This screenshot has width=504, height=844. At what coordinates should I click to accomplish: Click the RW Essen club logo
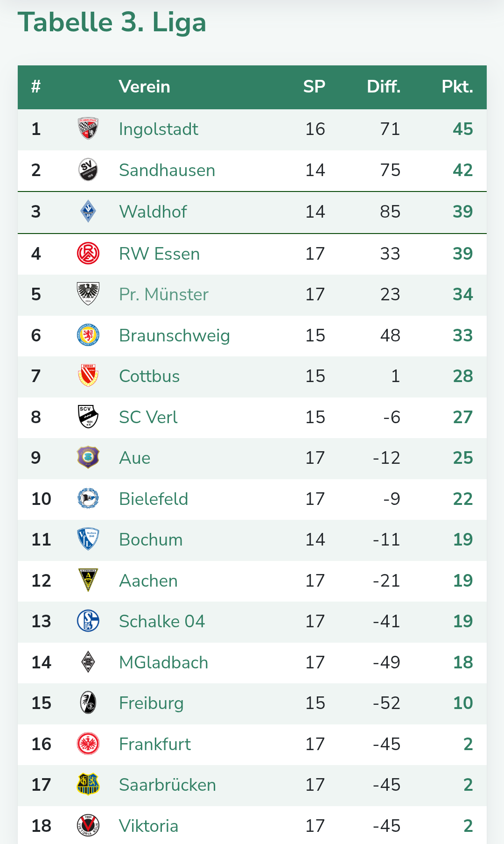click(x=88, y=253)
